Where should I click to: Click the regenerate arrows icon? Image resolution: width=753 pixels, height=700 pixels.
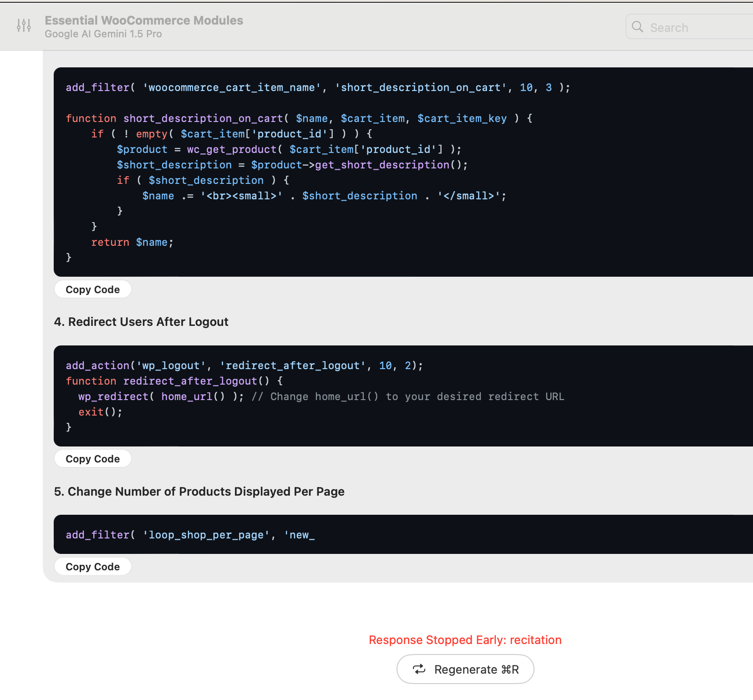coord(419,669)
